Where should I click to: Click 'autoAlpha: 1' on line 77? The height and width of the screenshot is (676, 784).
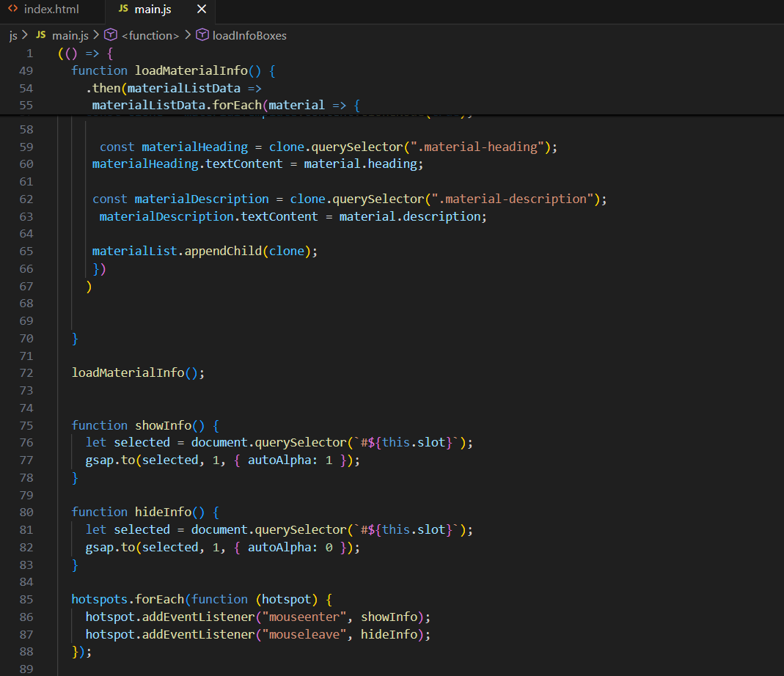coord(290,460)
